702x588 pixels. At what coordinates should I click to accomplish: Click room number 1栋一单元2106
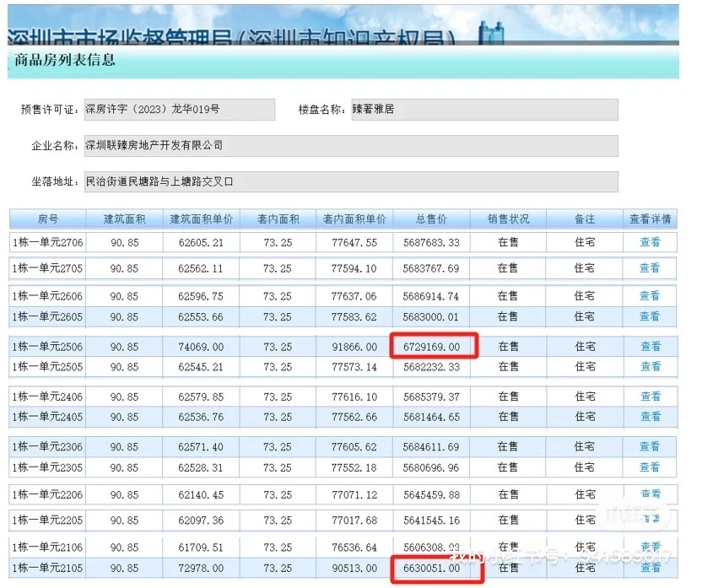[47, 548]
